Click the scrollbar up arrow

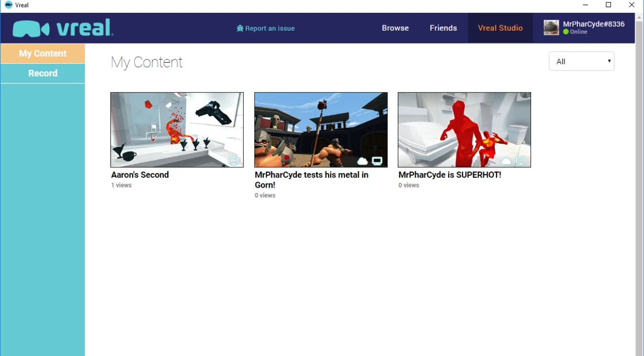click(640, 17)
